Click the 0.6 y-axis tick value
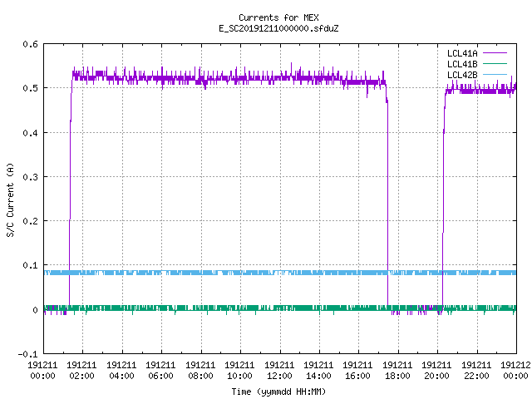 [30, 44]
